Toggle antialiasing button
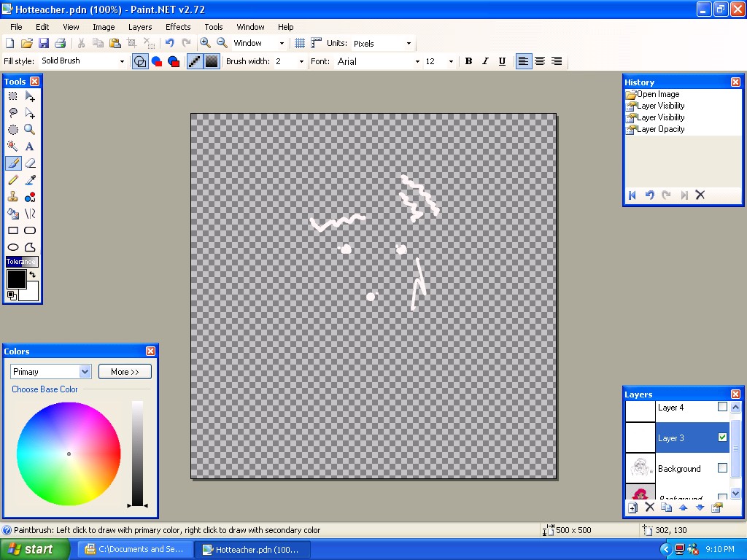The image size is (747, 560). [x=195, y=61]
